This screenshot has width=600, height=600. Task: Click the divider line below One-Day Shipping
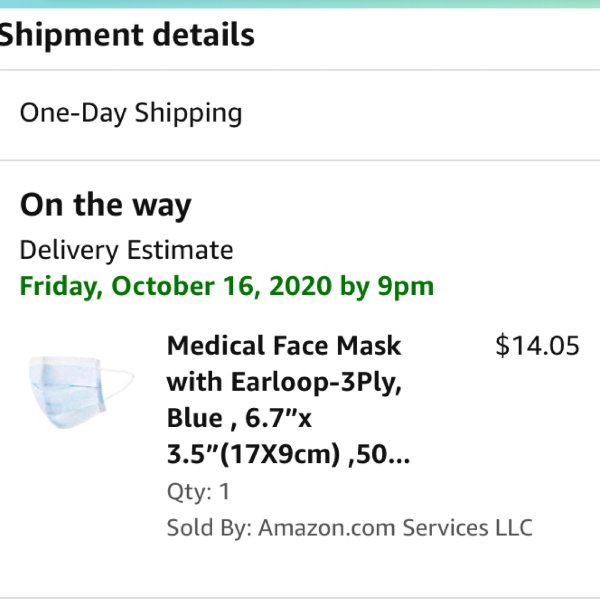click(300, 160)
